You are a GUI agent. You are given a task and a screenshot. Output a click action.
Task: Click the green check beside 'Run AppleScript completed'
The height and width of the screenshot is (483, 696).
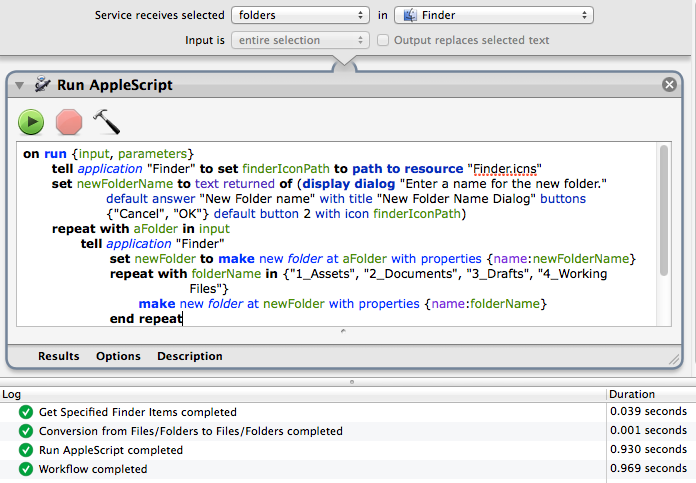pos(26,450)
